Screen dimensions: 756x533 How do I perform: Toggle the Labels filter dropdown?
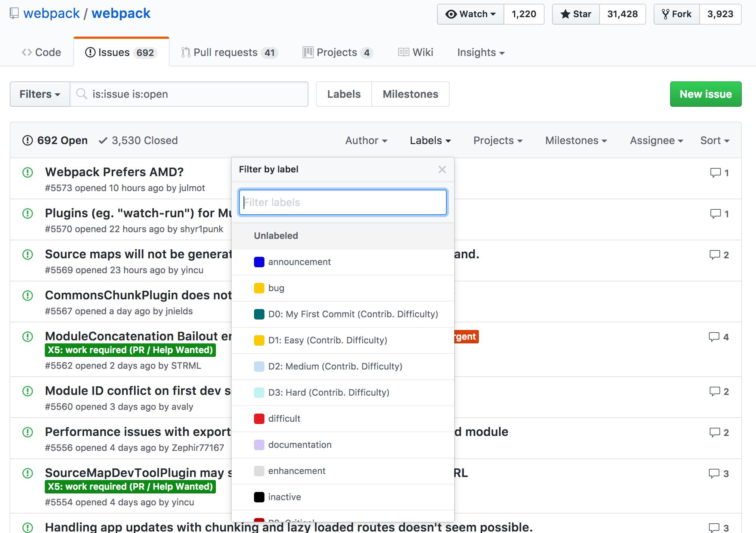click(430, 140)
